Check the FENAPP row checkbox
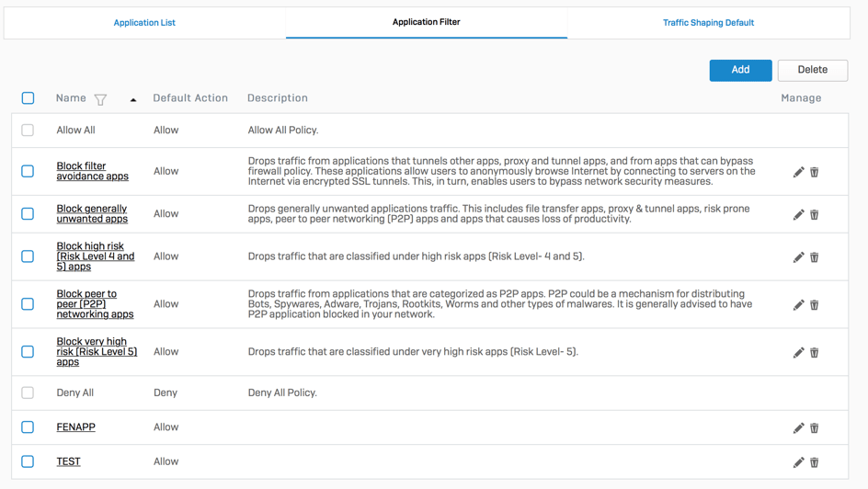 click(28, 427)
